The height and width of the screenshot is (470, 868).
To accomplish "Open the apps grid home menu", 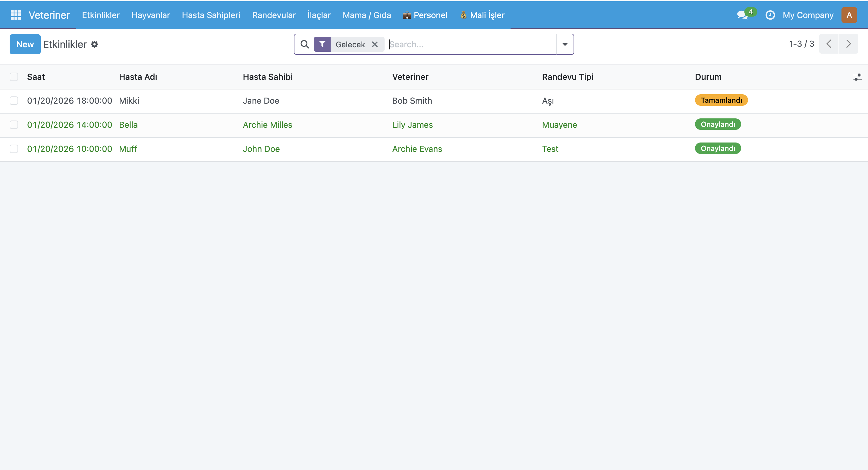I will 16,15.
